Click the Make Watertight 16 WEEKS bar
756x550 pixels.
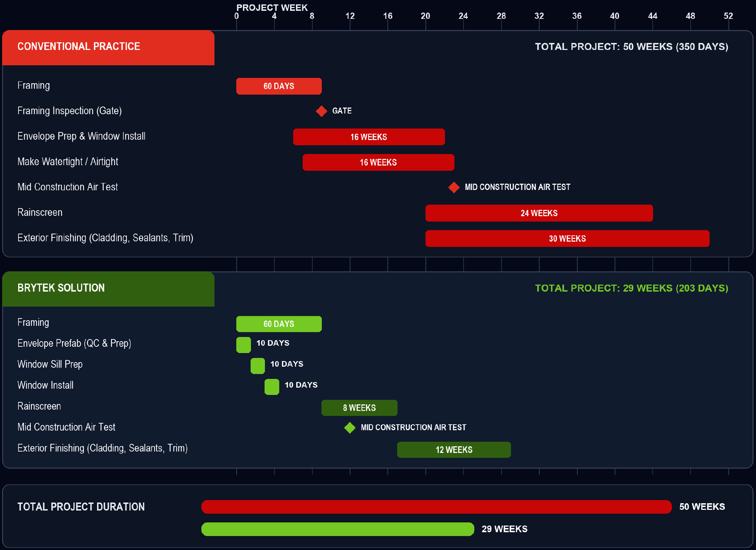(378, 162)
